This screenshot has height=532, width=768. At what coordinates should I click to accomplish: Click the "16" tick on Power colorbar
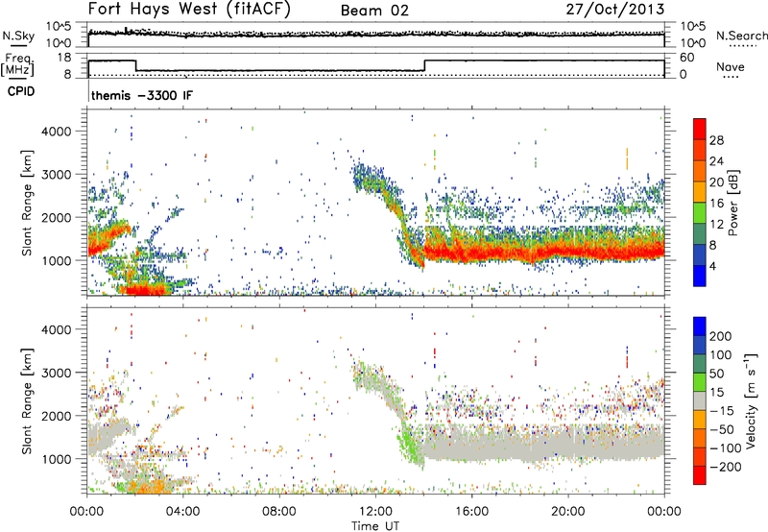pyautogui.click(x=716, y=204)
